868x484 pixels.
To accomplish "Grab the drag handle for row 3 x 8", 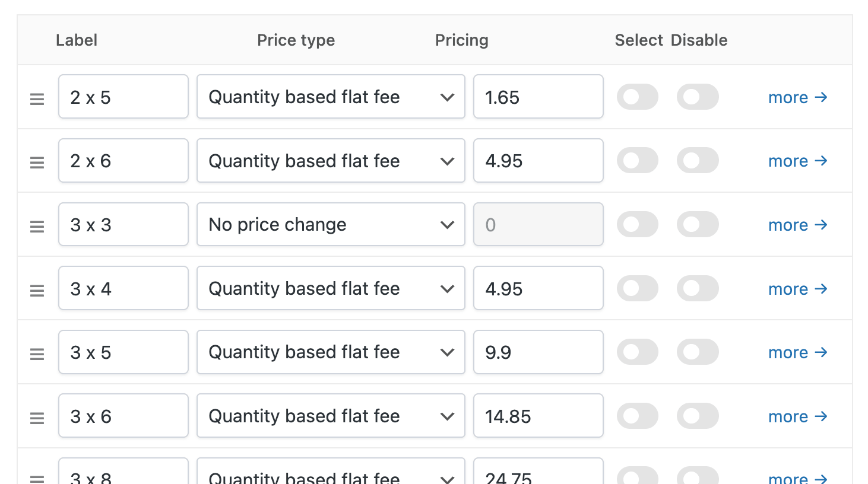I will tap(37, 477).
